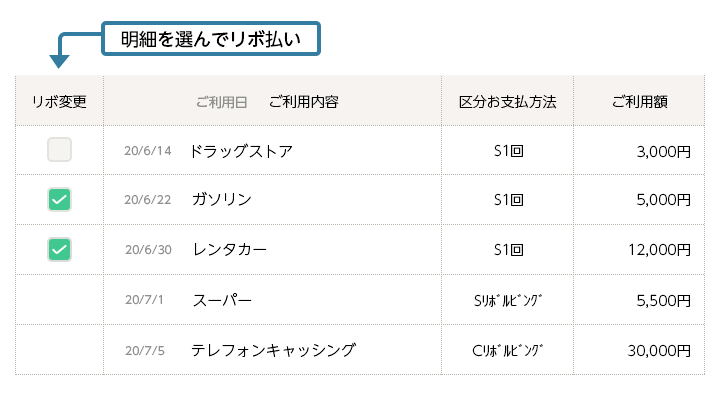Click the Sリボルビング payment method cell
This screenshot has width=720, height=400.
pyautogui.click(x=508, y=300)
